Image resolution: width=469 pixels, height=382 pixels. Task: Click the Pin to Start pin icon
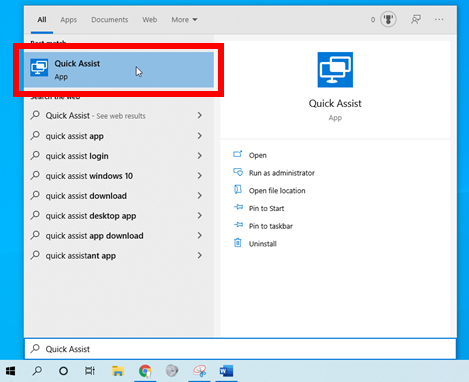[238, 207]
